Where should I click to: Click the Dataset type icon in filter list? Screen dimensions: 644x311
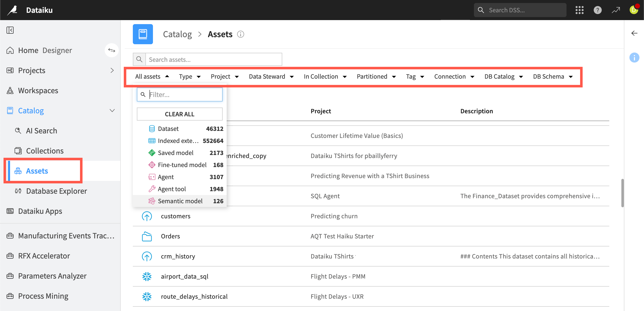pos(152,129)
